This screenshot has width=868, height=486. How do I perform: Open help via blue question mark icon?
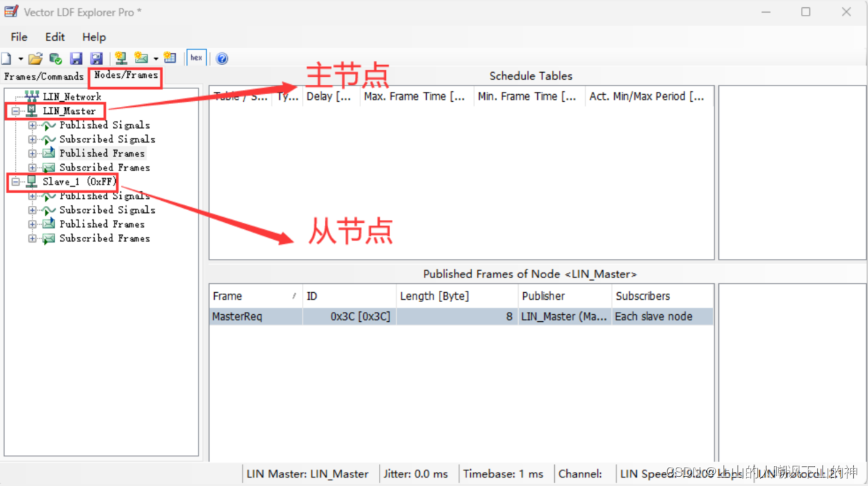pos(222,59)
